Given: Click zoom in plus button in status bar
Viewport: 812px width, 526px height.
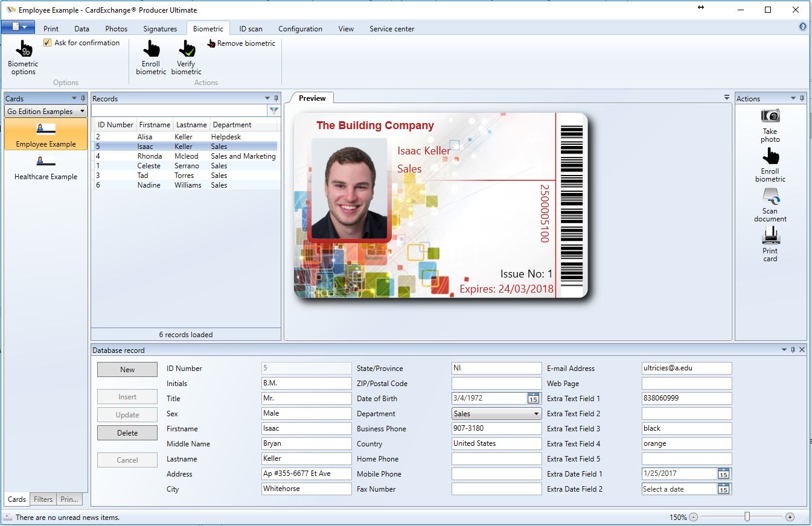Looking at the screenshot, I should point(790,517).
